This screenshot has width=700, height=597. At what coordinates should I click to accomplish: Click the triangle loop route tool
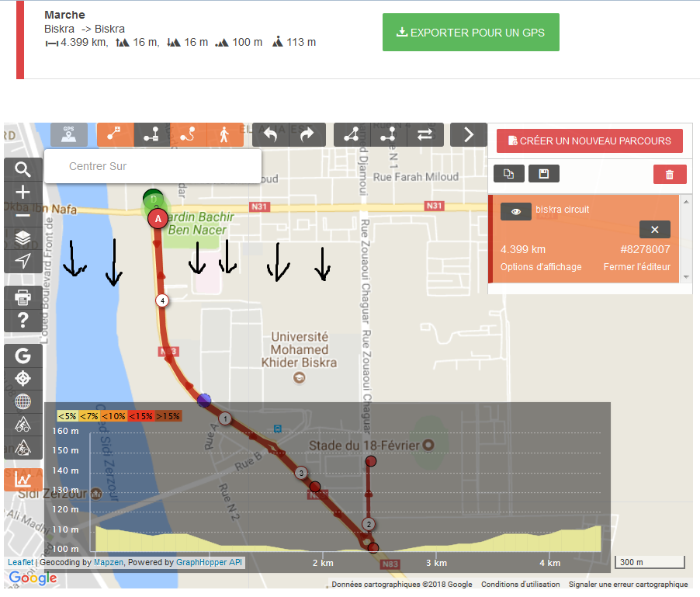[352, 134]
